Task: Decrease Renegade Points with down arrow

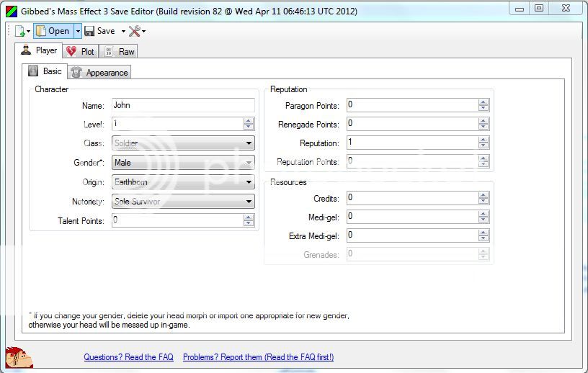Action: (x=484, y=127)
